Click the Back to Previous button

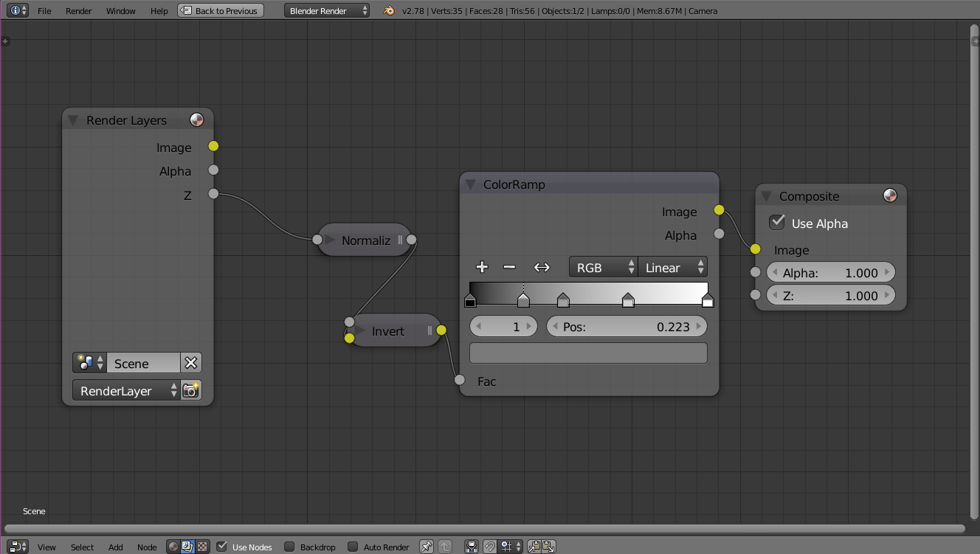221,11
